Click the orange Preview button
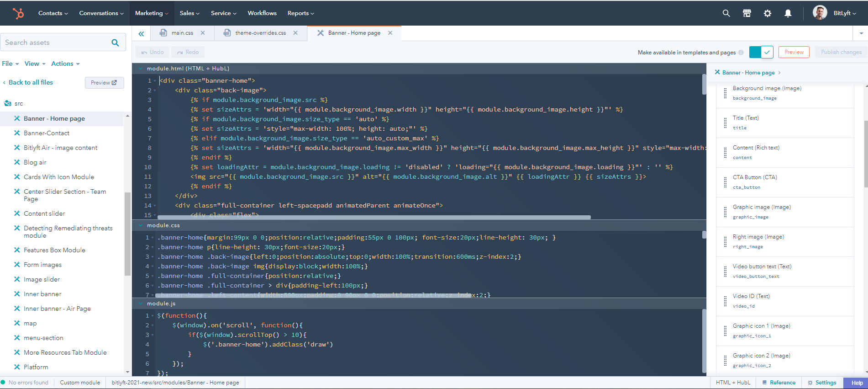The height and width of the screenshot is (389, 868). click(794, 52)
